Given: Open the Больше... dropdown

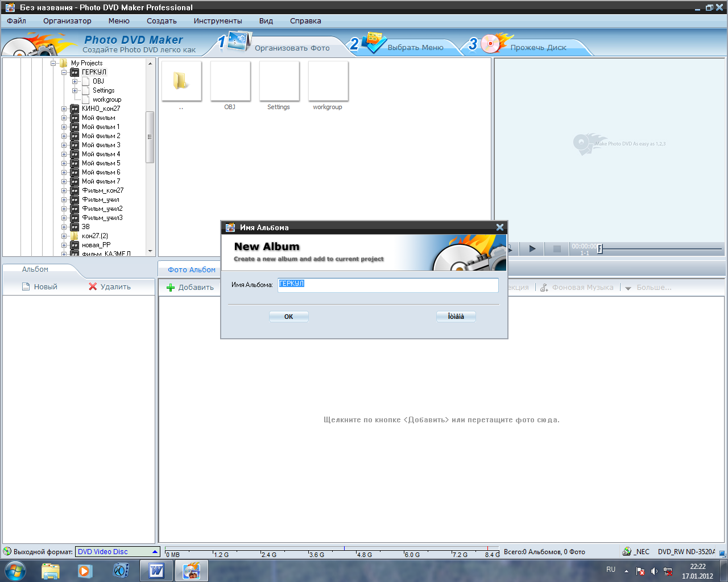Looking at the screenshot, I should [648, 288].
